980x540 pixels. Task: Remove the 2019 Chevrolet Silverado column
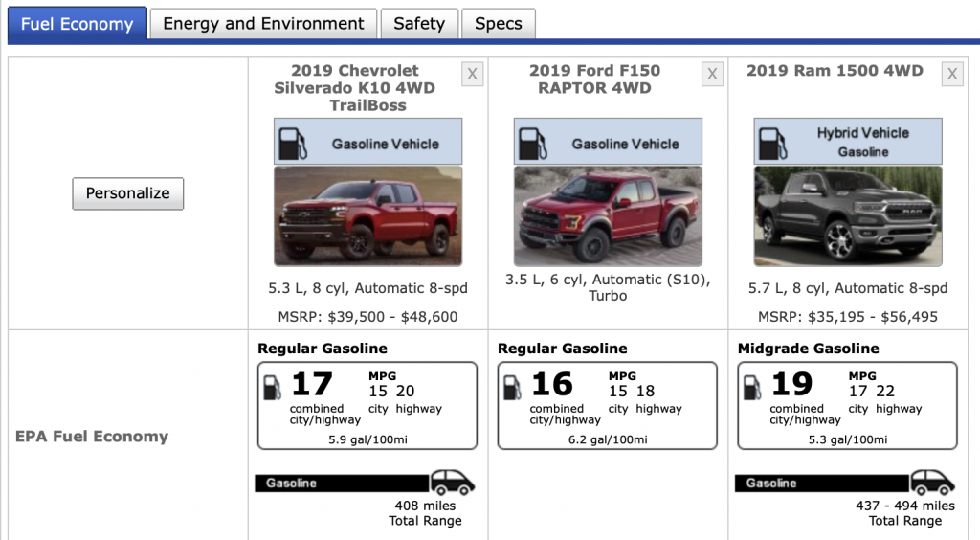click(x=473, y=75)
